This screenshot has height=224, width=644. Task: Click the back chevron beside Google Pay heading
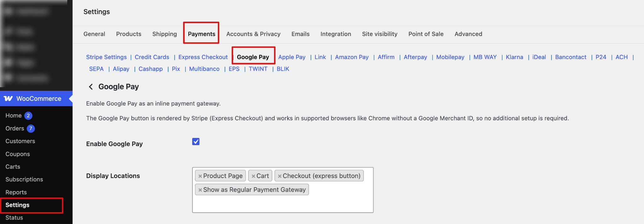point(91,87)
